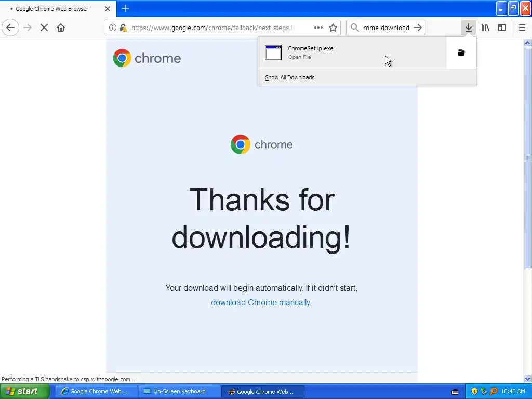Click the network connection tray icon
532x399 pixels.
pyautogui.click(x=484, y=391)
